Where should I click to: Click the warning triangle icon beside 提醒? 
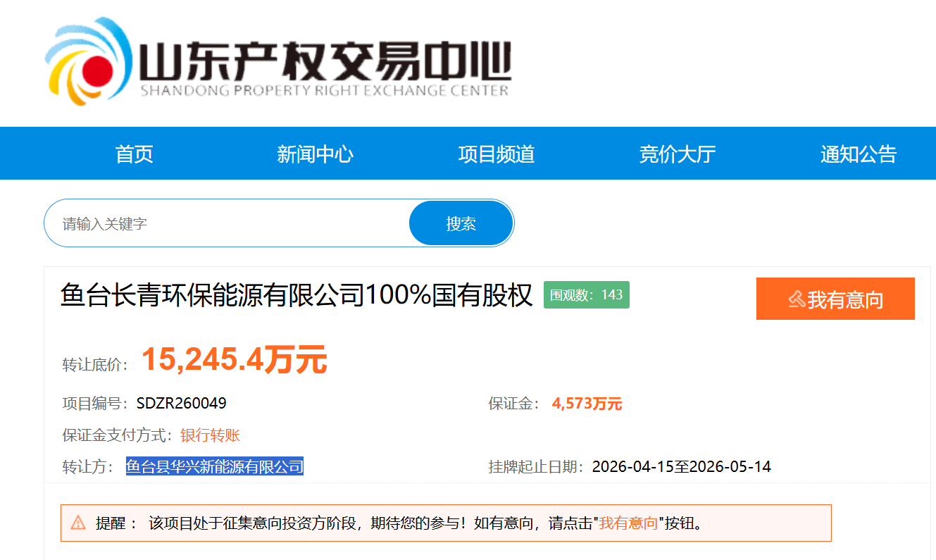coord(78,523)
